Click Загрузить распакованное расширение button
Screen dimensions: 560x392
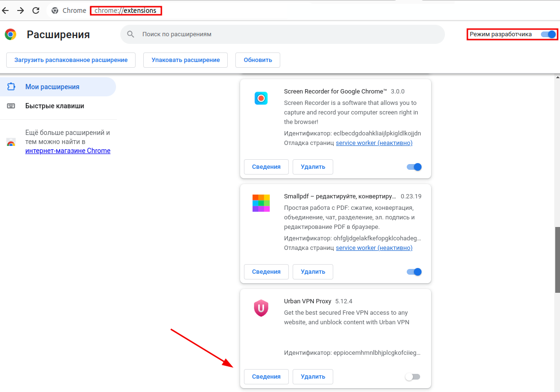[71, 60]
